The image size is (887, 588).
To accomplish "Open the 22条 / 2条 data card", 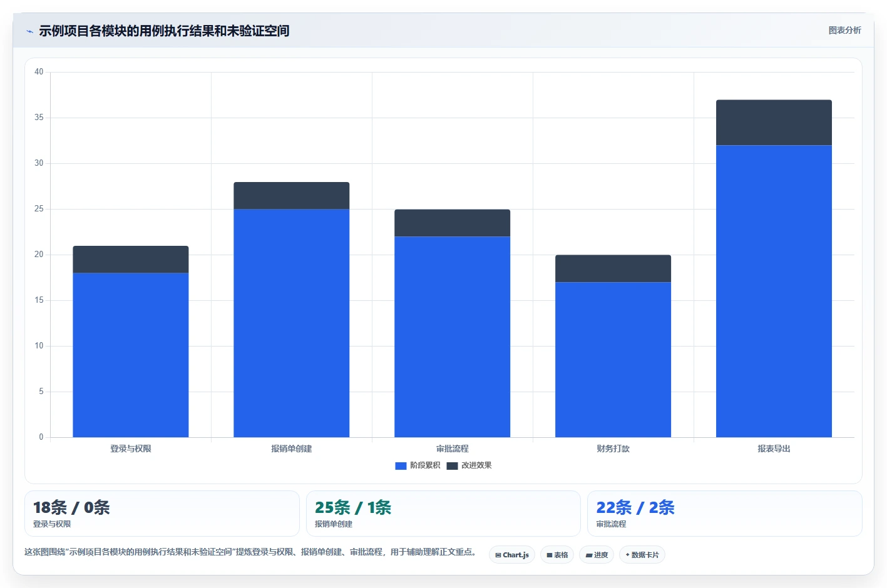I will 725,514.
